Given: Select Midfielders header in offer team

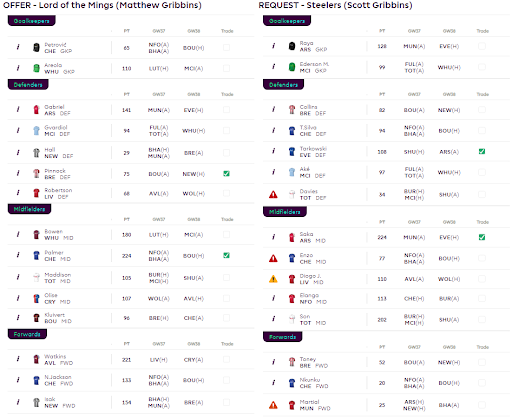Looking at the screenshot, I should click(29, 209).
